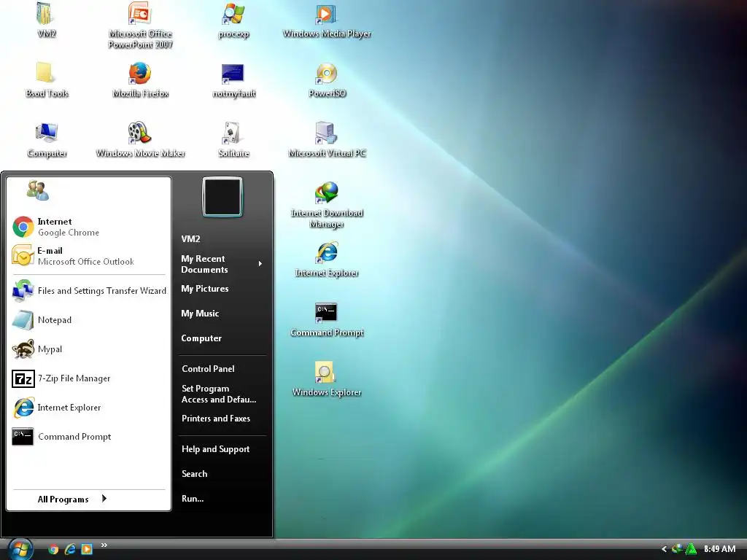Open VM2 user folder link
The width and height of the screenshot is (747, 560).
(x=190, y=239)
